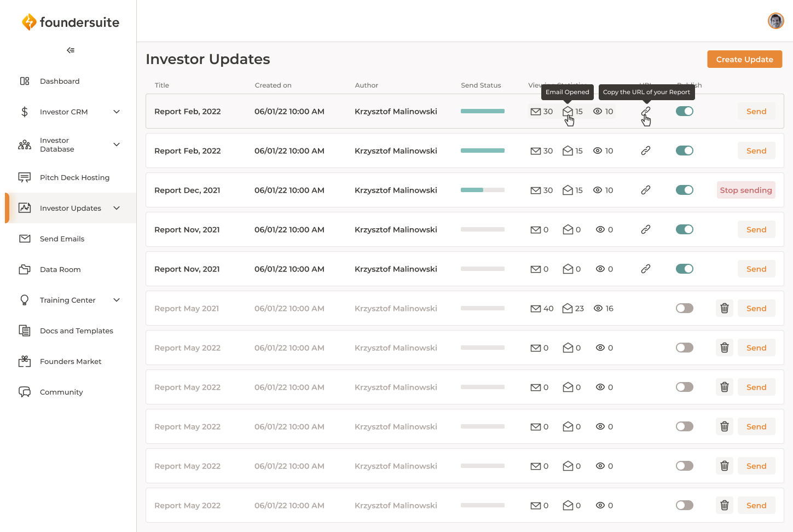Open the Dashboard page
The height and width of the screenshot is (532, 793).
click(x=60, y=81)
